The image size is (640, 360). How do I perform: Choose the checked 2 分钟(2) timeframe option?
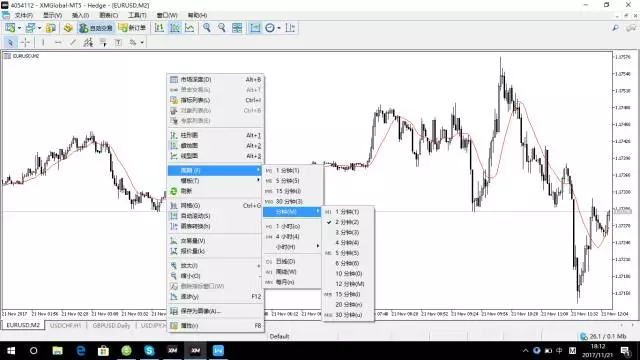tap(348, 222)
